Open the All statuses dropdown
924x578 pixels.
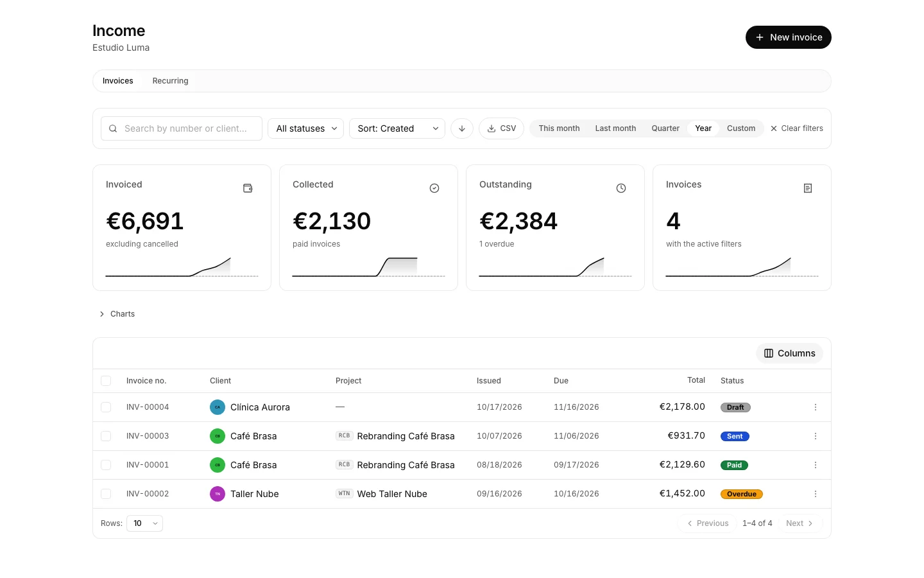pyautogui.click(x=305, y=128)
